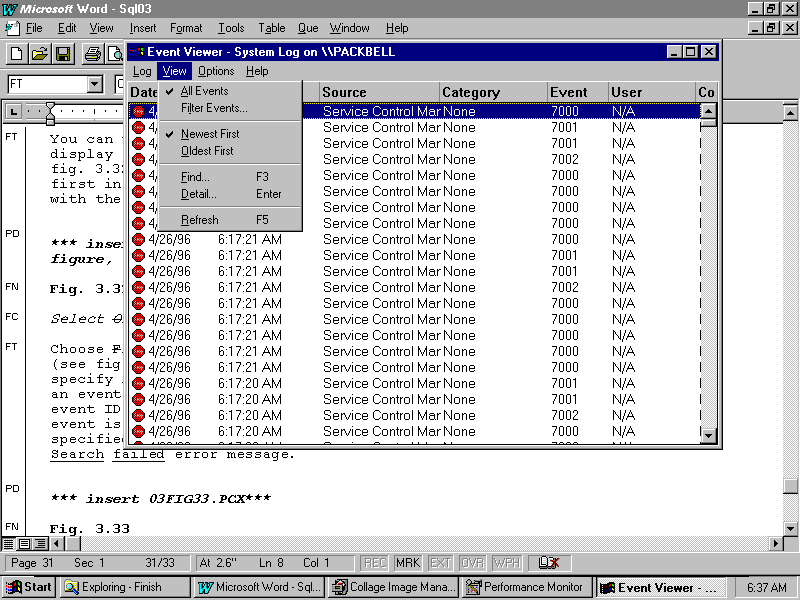This screenshot has width=800, height=600.
Task: Select Refresh in the View menu
Action: (x=199, y=220)
